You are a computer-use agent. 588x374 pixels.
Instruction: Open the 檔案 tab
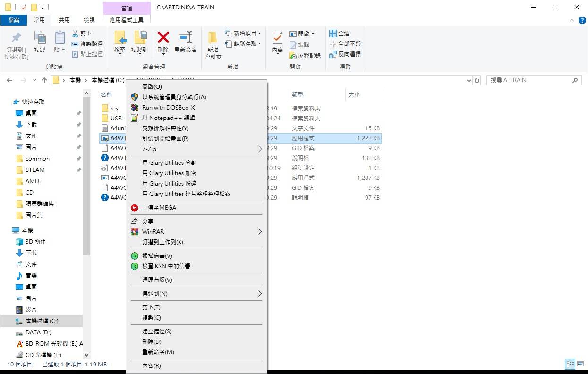click(14, 20)
